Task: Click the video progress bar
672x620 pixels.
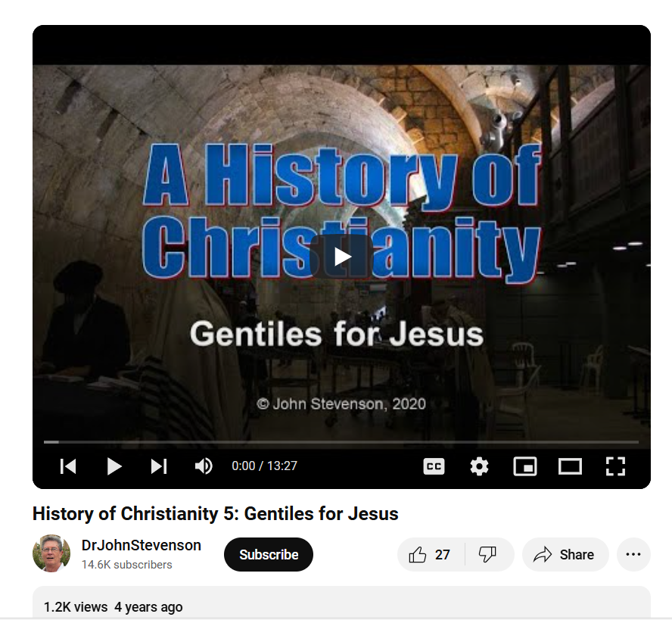Action: (x=341, y=441)
